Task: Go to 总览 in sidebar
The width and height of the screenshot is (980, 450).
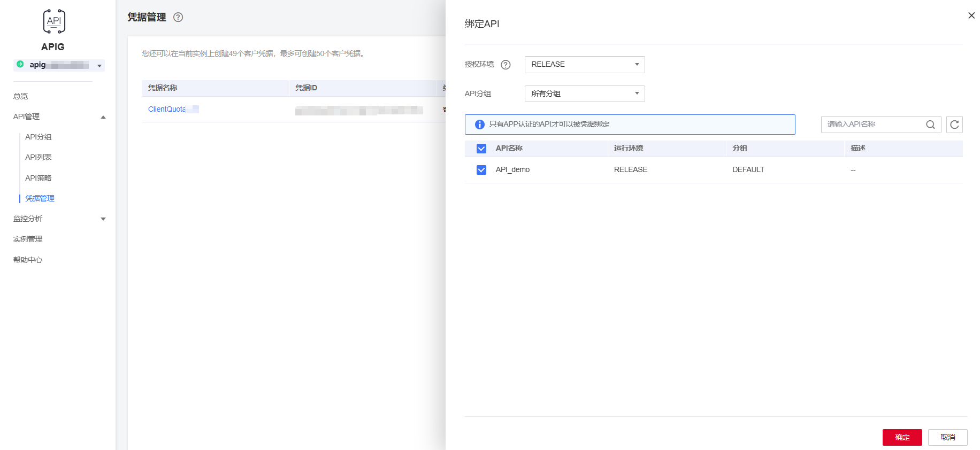Action: (21, 96)
